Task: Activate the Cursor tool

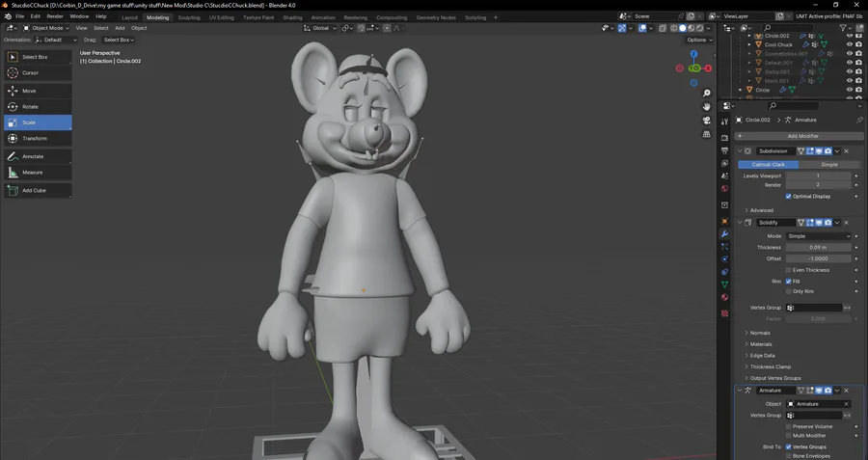Action: coord(38,73)
